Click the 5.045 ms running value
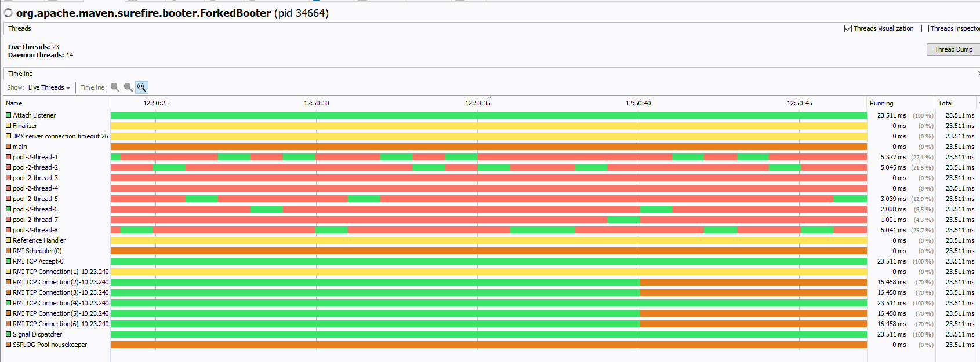 point(893,167)
